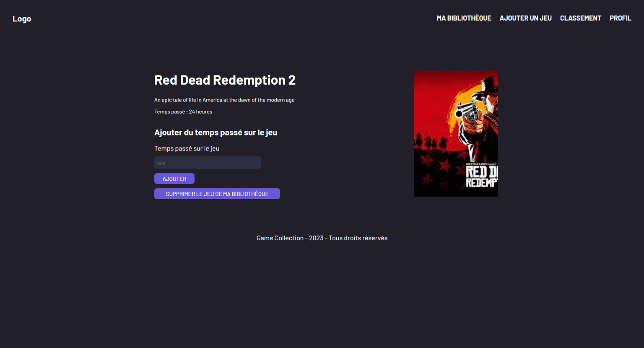This screenshot has height=348, width=644.
Task: Click the 'An epic tale of life' description
Action: click(x=224, y=100)
